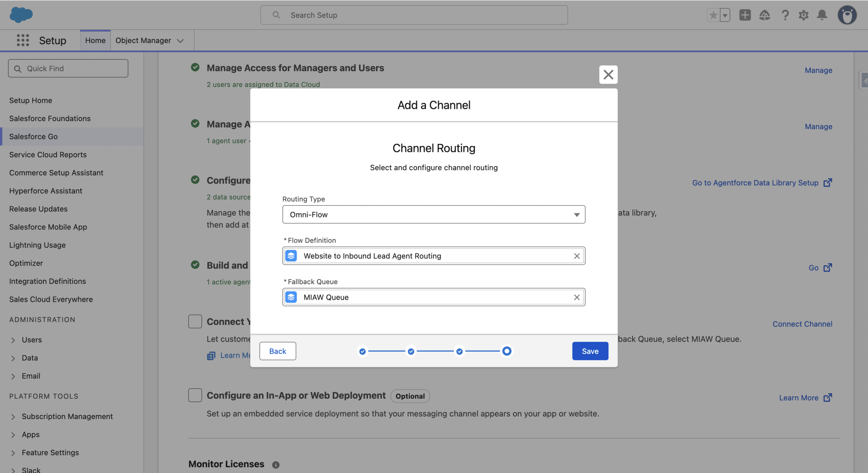Go back with the Back button
Viewport: 868px width, 473px height.
click(277, 351)
